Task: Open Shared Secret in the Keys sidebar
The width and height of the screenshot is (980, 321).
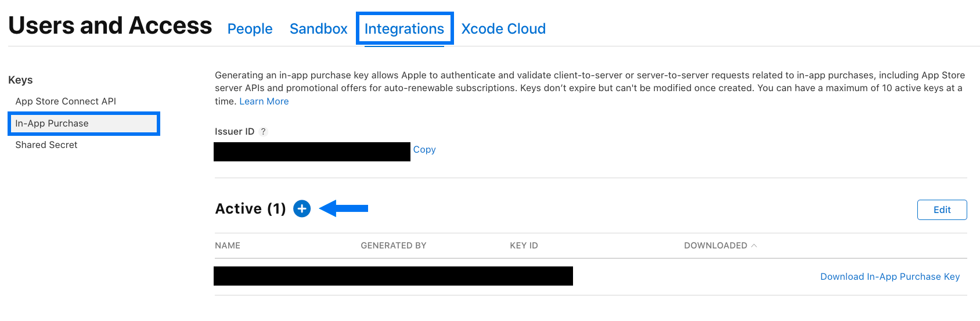Action: pos(46,145)
